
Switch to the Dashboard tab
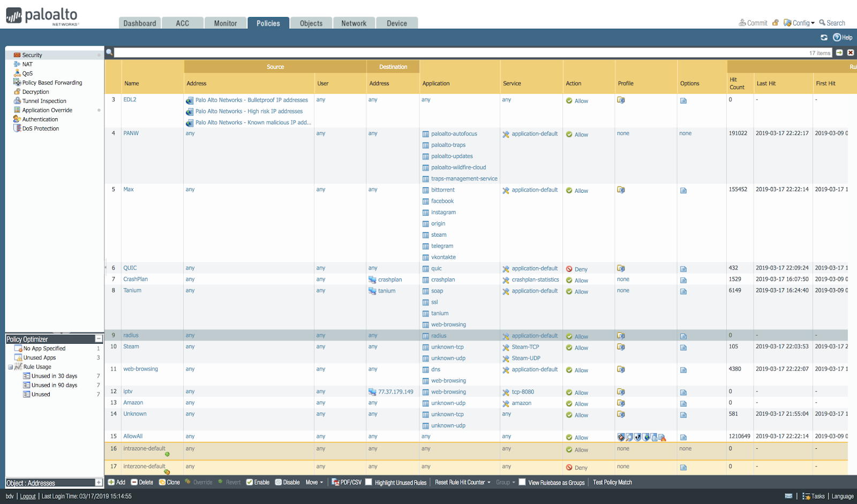click(140, 23)
